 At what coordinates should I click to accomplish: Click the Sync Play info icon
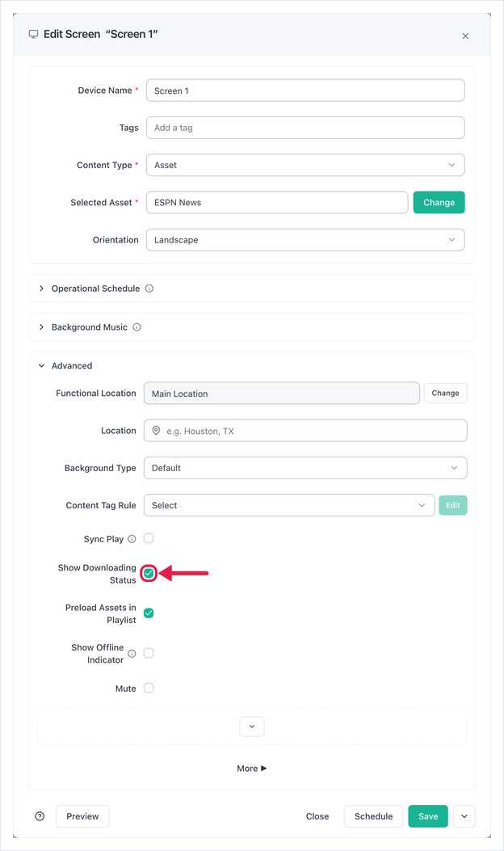click(132, 539)
